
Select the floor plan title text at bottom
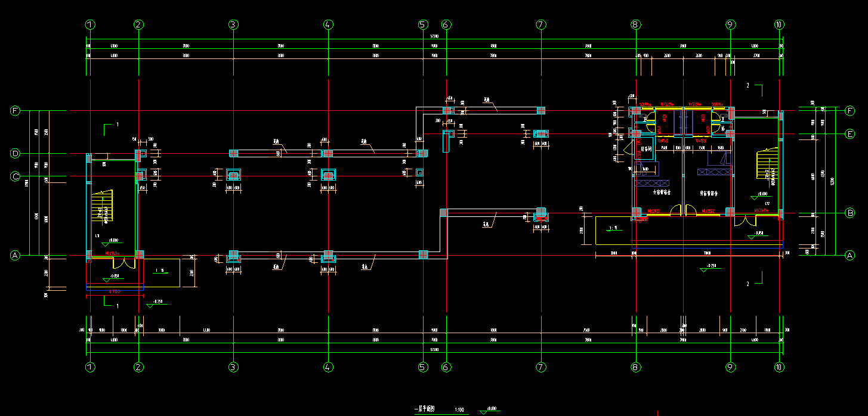425,409
